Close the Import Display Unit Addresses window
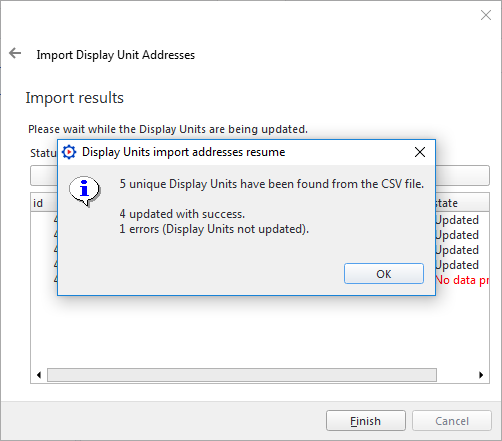The width and height of the screenshot is (502, 441). pos(486,15)
